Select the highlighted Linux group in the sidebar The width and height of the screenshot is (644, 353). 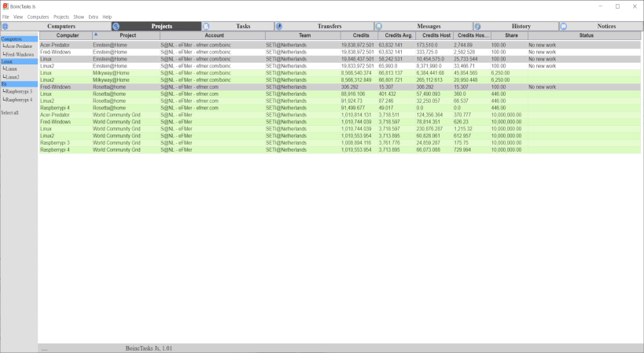20,61
